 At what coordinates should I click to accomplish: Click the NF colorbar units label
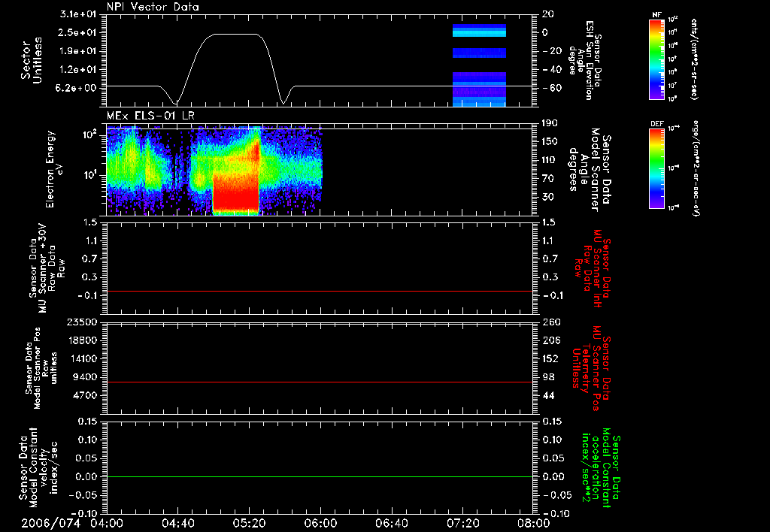pyautogui.click(x=694, y=59)
